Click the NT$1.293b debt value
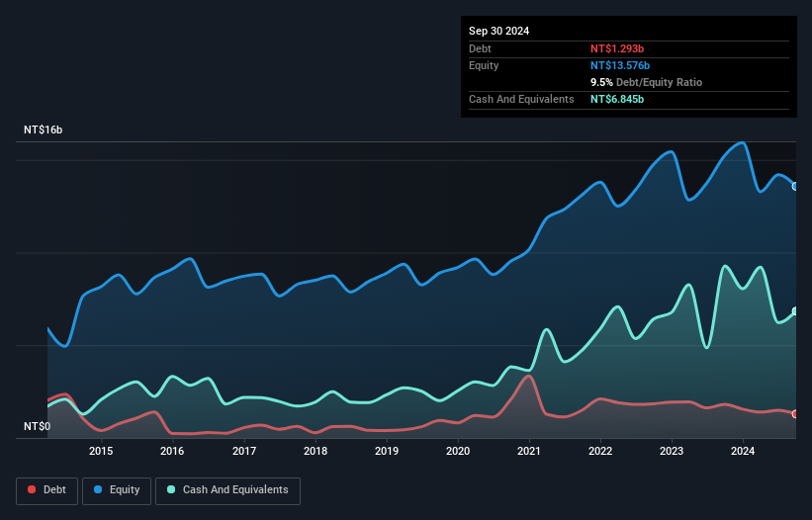812x520 pixels. 617,48
